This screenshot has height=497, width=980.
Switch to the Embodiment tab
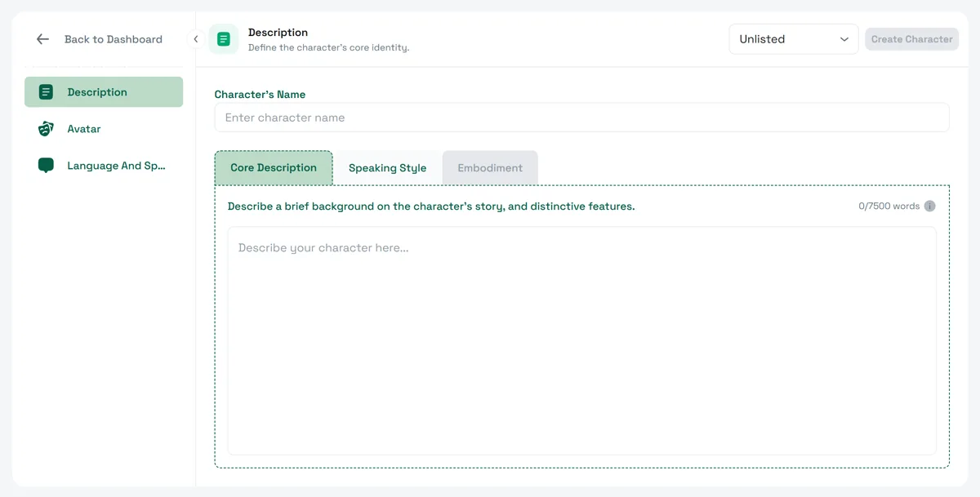490,168
